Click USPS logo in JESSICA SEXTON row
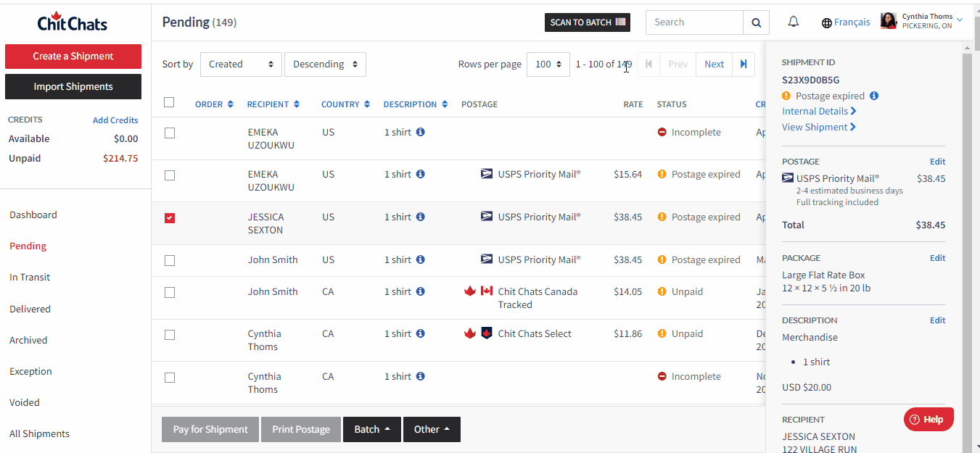980x453 pixels. point(487,217)
